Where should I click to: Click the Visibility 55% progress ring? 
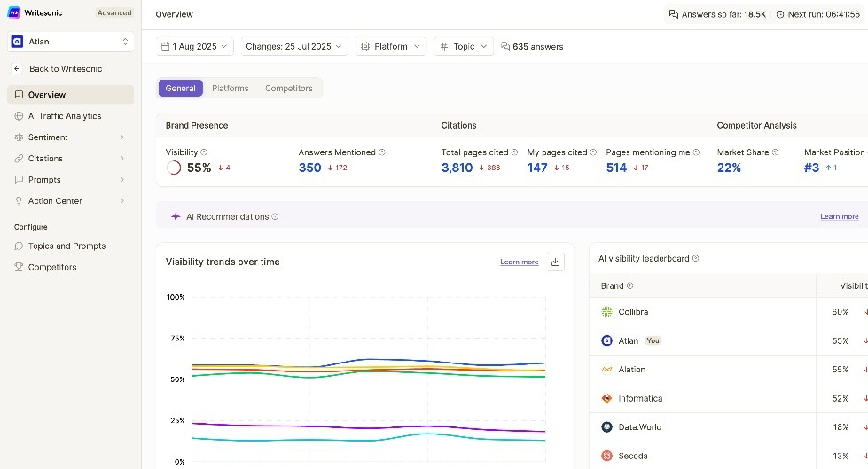(173, 168)
